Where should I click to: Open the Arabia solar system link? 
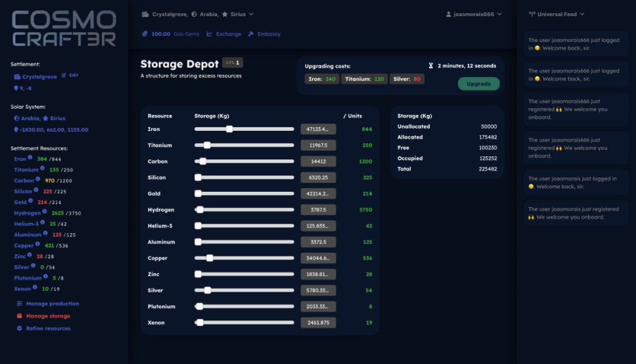pyautogui.click(x=30, y=118)
